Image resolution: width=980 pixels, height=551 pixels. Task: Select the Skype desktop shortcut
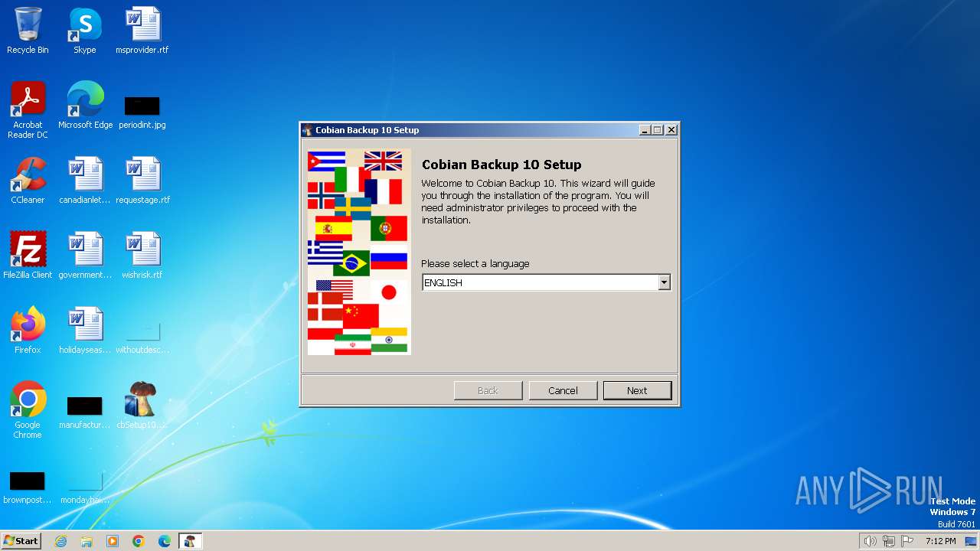tap(85, 31)
